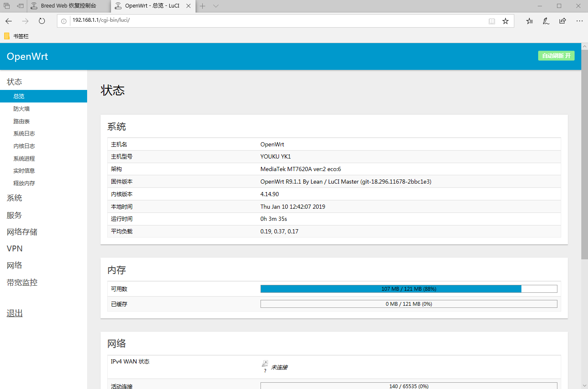
Task: Click the 活动连接 progress bar
Action: 409,386
